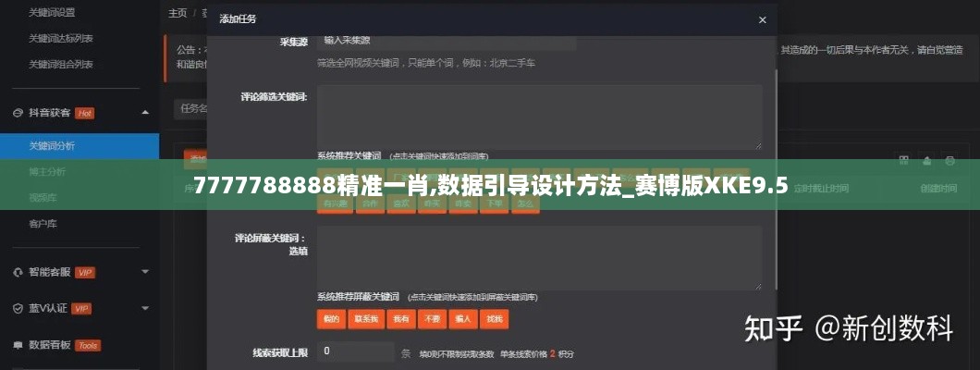The width and height of the screenshot is (980, 370).
Task: Click the 数据看板 icon in sidebar
Action: point(18,345)
